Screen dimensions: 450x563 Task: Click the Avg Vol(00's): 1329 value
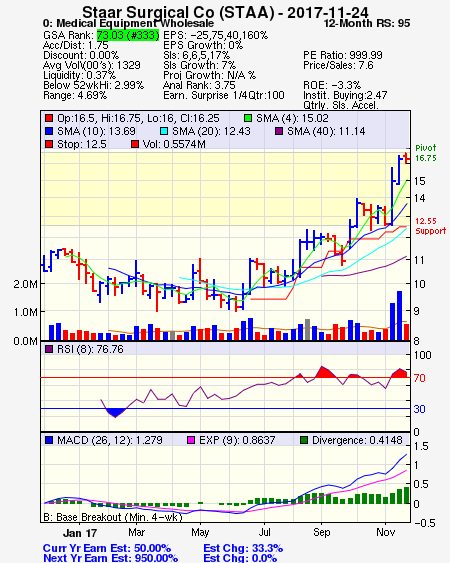[x=92, y=65]
